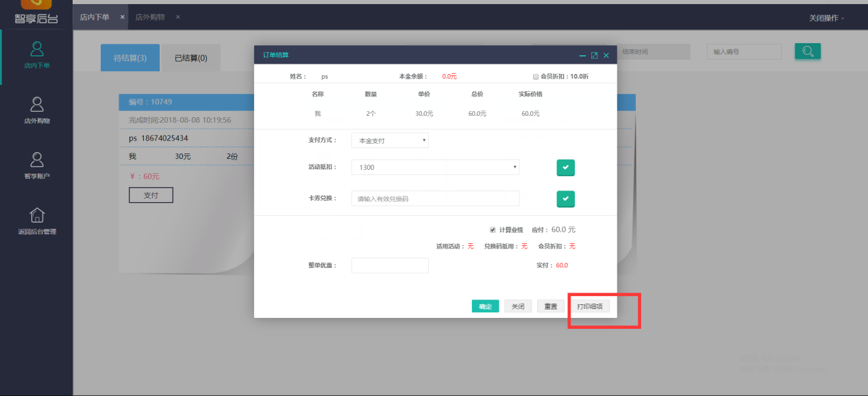Open the 智享账户 sidebar user icon
The height and width of the screenshot is (396, 868).
click(37, 160)
